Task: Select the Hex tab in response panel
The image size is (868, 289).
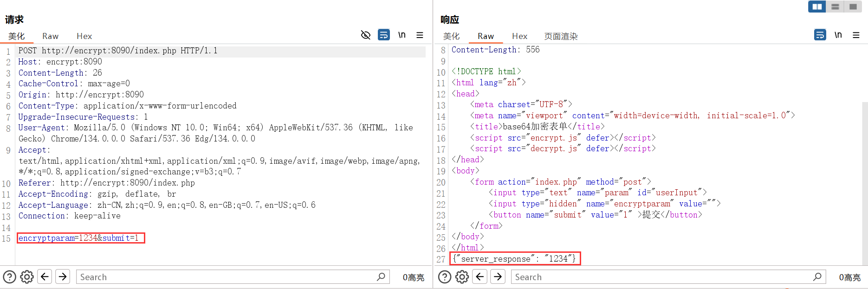Action: coord(519,36)
